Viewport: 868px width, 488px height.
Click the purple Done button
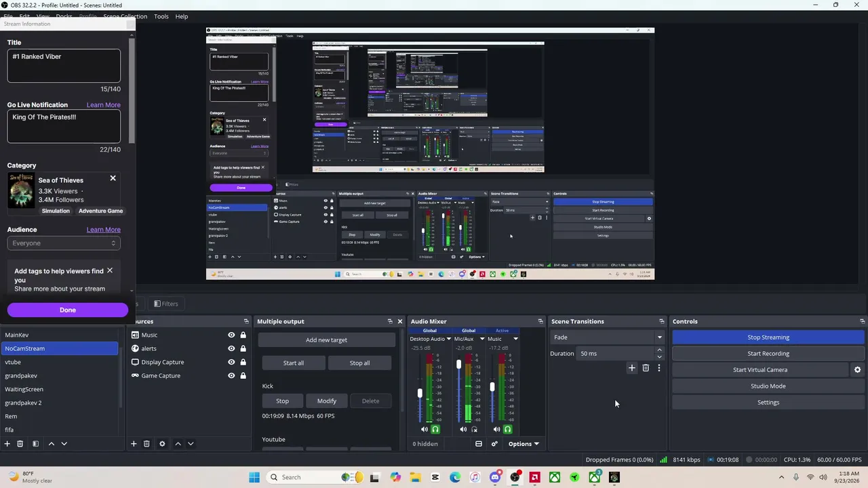[x=68, y=310]
